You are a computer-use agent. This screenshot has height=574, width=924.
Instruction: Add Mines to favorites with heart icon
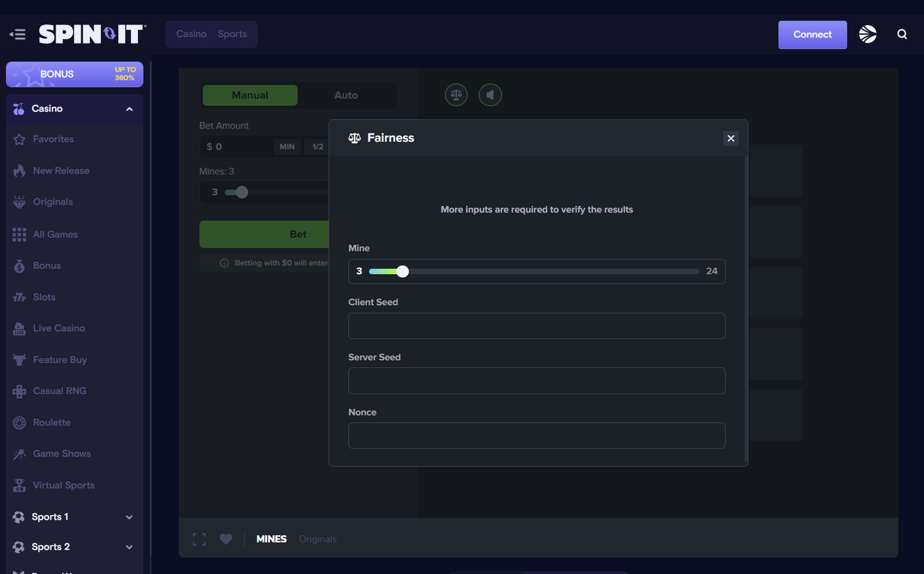[226, 539]
